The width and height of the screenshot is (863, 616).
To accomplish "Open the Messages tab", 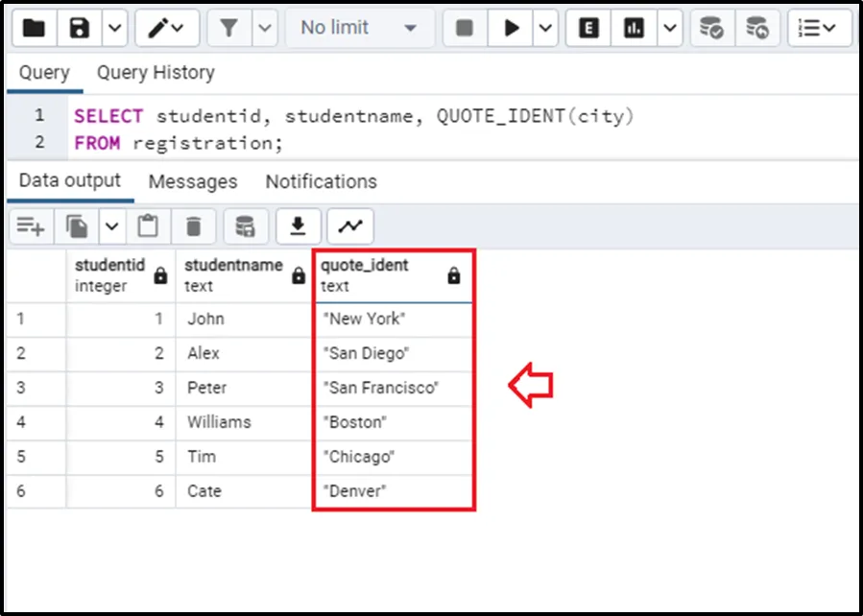I will tap(192, 181).
